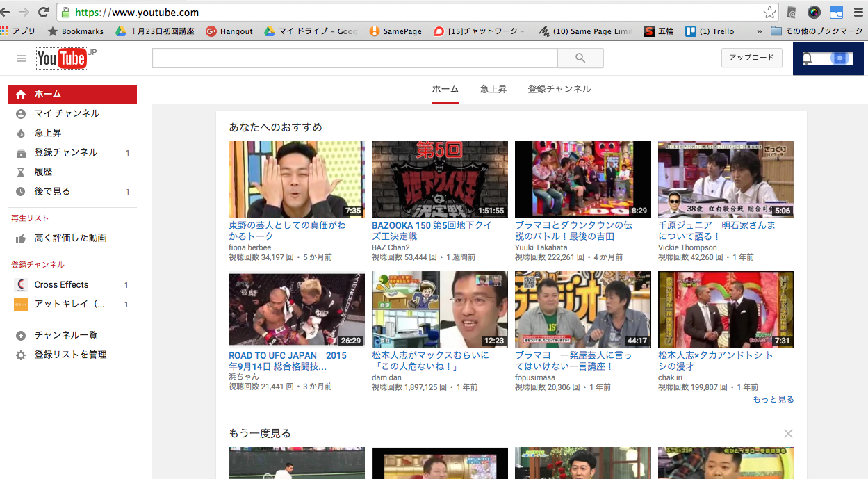The height and width of the screenshot is (479, 868).
Task: Click the YouTube search input field
Action: tap(355, 58)
